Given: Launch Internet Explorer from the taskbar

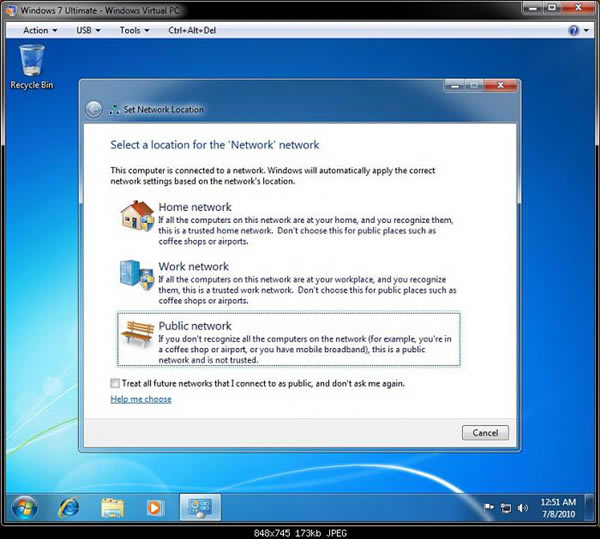Looking at the screenshot, I should [68, 507].
